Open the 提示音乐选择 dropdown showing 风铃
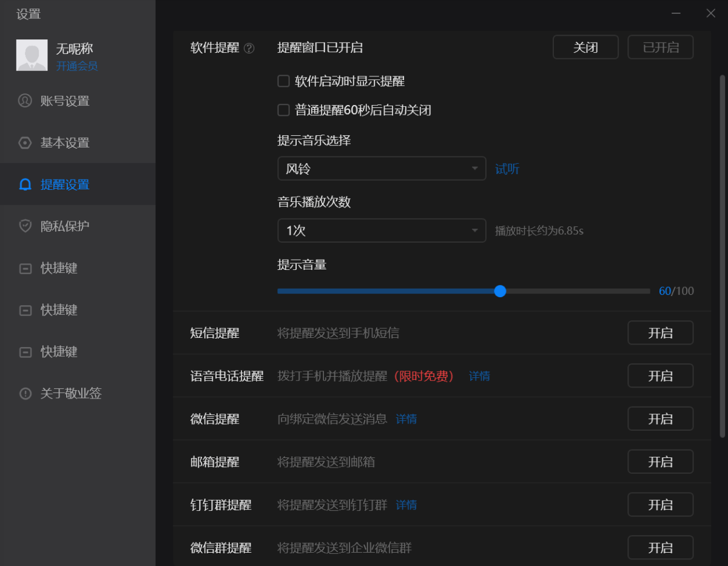The width and height of the screenshot is (728, 566). pyautogui.click(x=382, y=169)
